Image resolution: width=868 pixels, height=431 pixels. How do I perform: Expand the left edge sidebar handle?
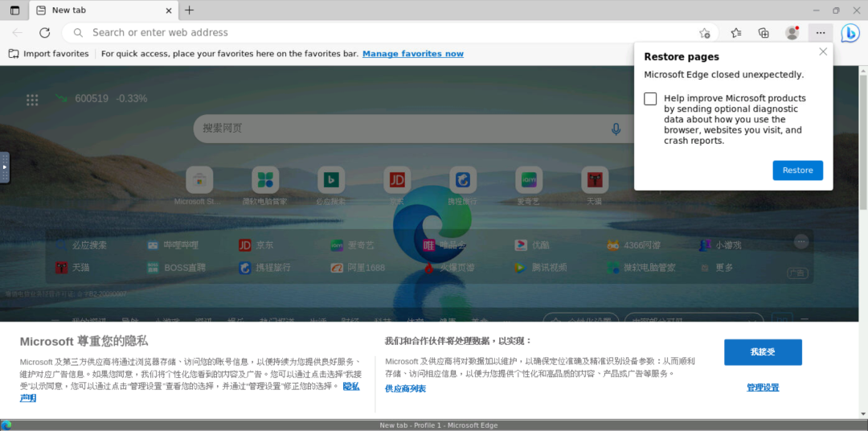(x=5, y=166)
